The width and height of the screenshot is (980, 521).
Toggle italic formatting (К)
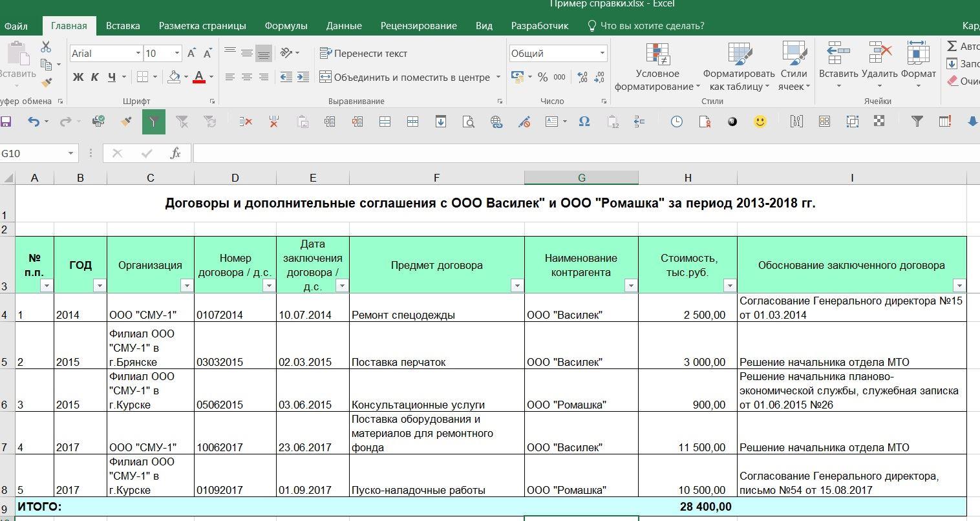coord(94,77)
